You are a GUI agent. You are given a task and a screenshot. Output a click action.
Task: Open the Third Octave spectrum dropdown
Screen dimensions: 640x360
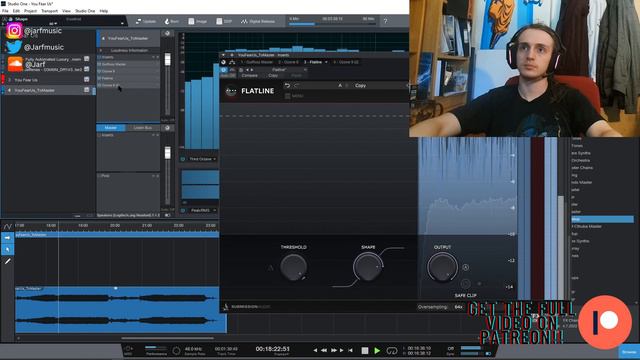[x=201, y=159]
